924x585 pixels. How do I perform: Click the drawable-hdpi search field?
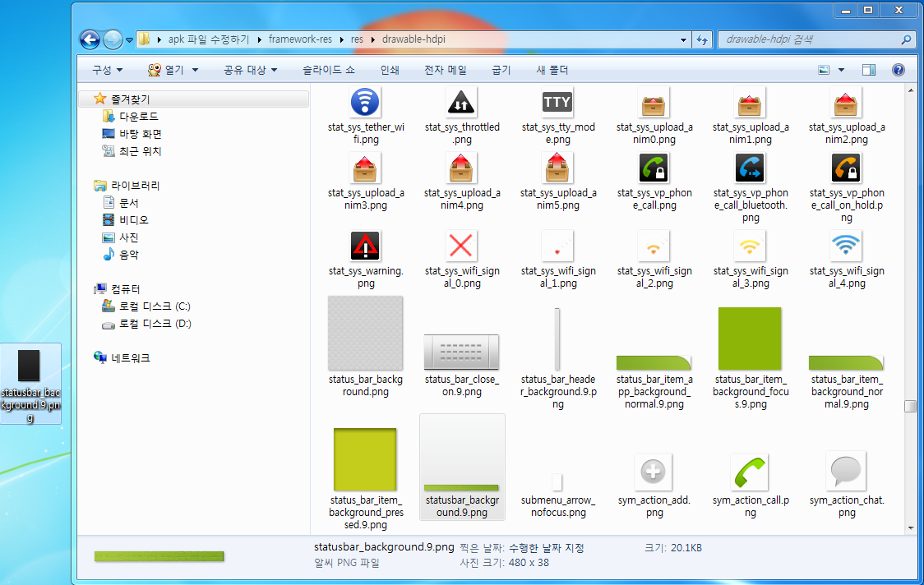point(810,39)
